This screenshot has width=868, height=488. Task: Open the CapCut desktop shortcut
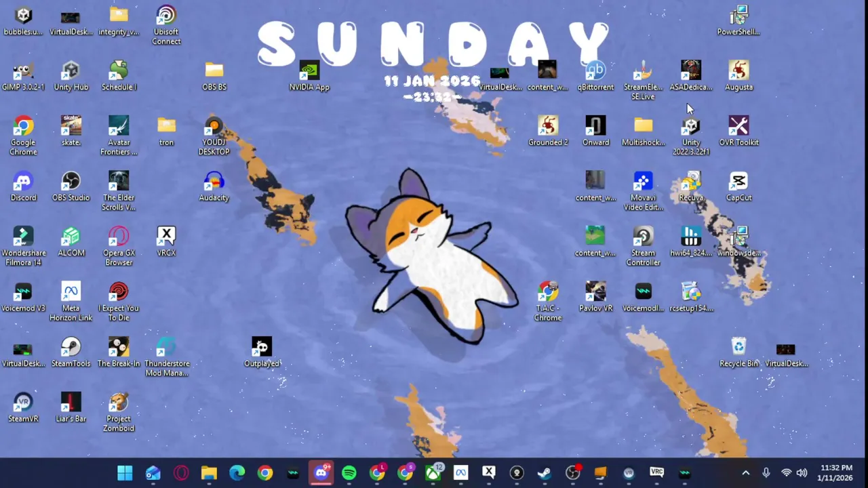point(738,186)
